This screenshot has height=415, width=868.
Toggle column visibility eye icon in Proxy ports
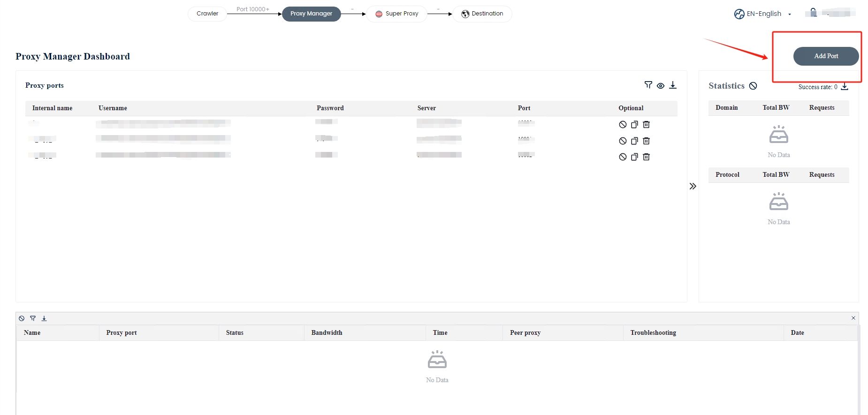click(660, 85)
